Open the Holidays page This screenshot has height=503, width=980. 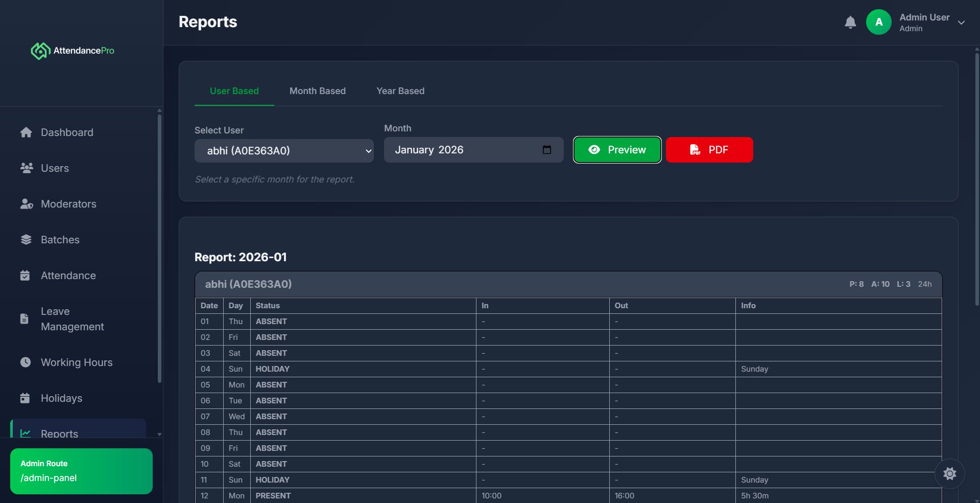pos(61,398)
